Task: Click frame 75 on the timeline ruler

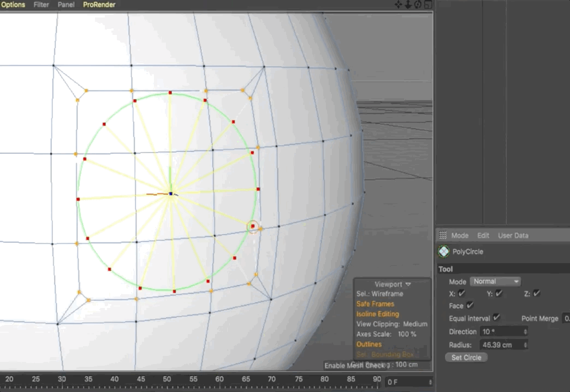Action: pyautogui.click(x=299, y=379)
